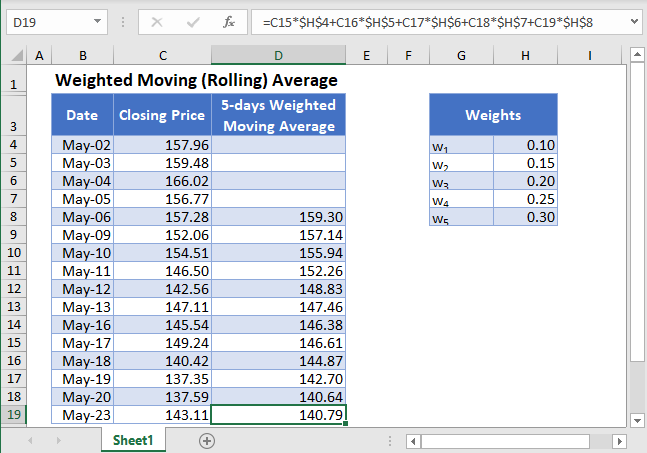The image size is (647, 453).
Task: Click the Enter checkmark formula bar icon
Action: 193,22
